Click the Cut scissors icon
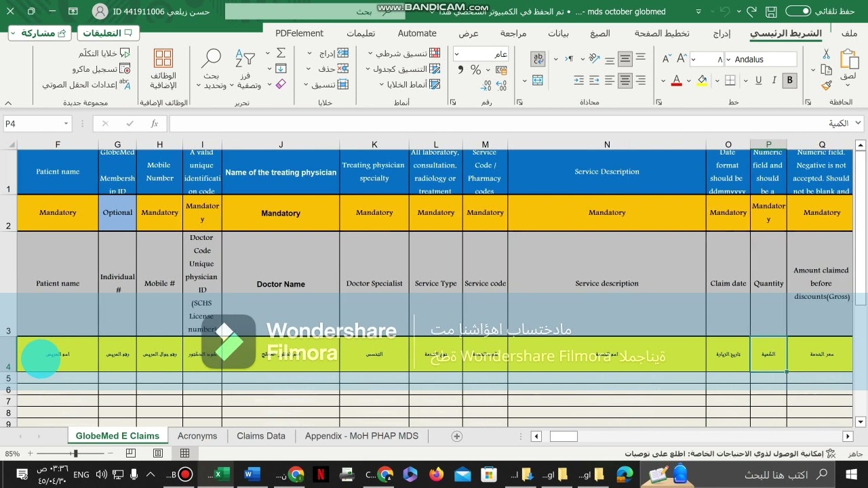This screenshot has width=868, height=488. 826,54
